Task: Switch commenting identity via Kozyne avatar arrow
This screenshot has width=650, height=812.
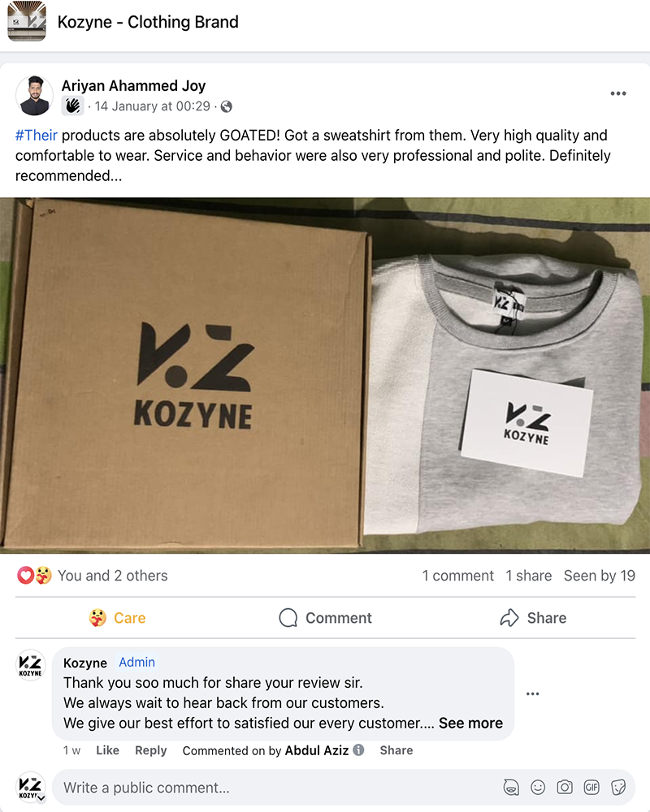Action: coord(40,798)
